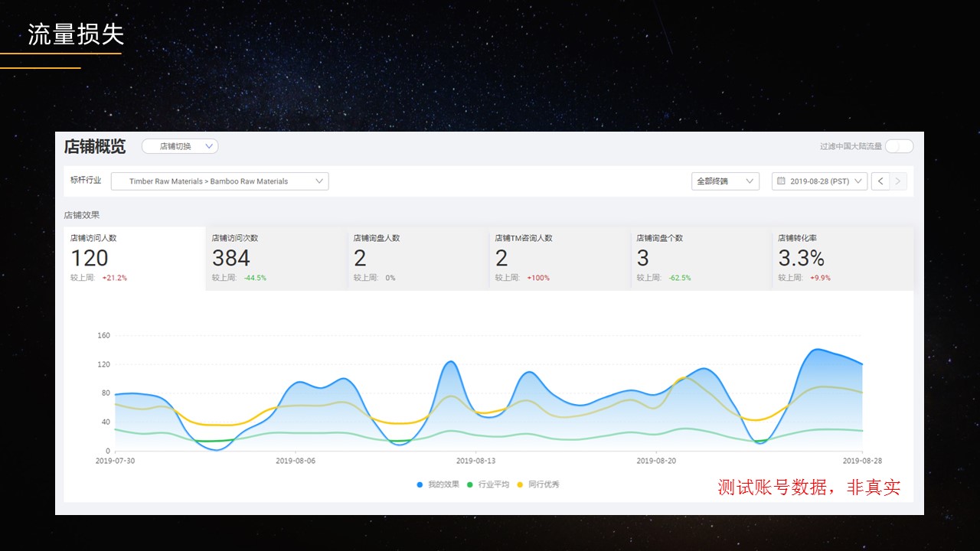Click the +100% week change value

pos(538,278)
